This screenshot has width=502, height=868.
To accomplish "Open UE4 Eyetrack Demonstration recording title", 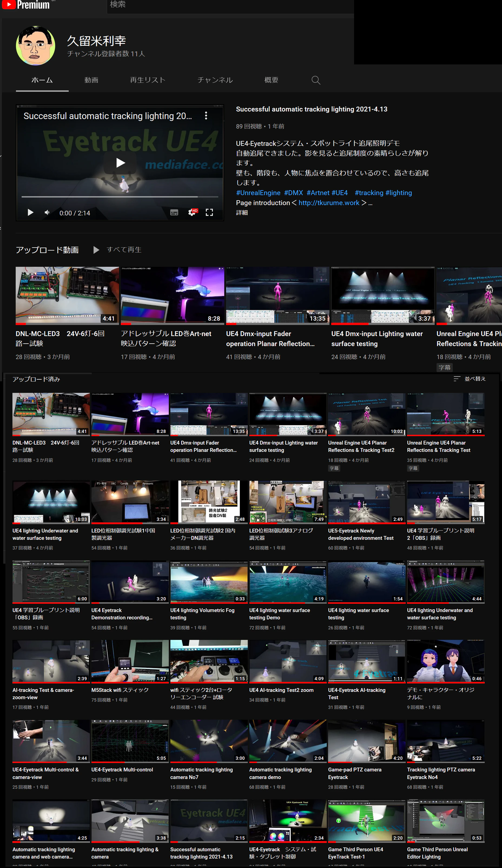I will click(122, 614).
